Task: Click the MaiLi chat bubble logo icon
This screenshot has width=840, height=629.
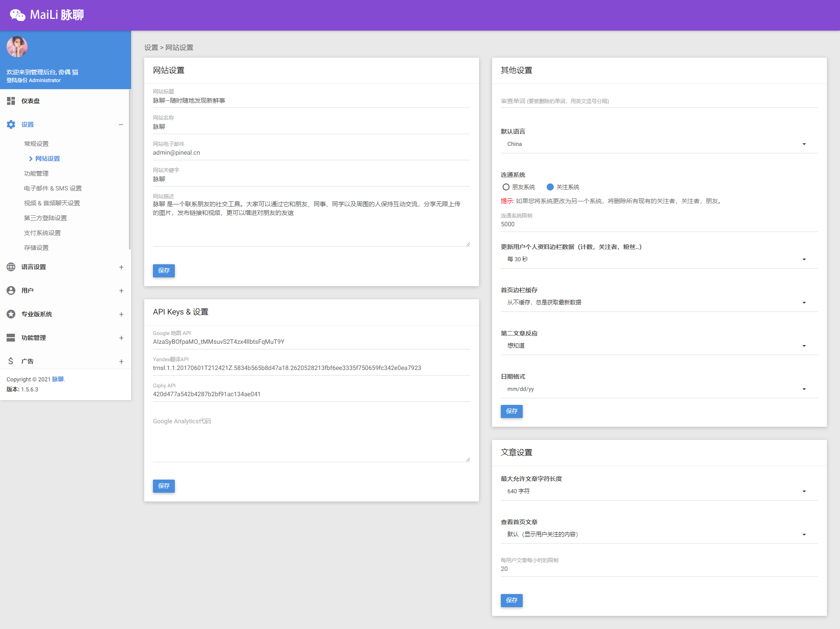Action: [17, 15]
